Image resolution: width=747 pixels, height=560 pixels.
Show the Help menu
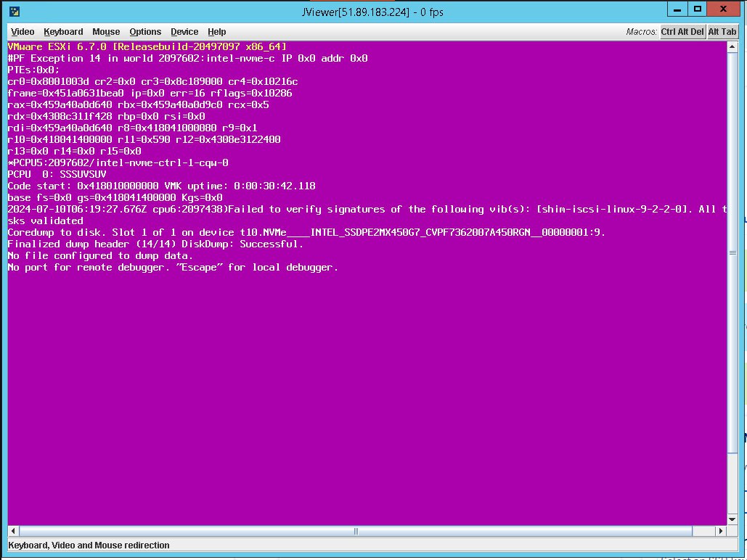pyautogui.click(x=216, y=32)
